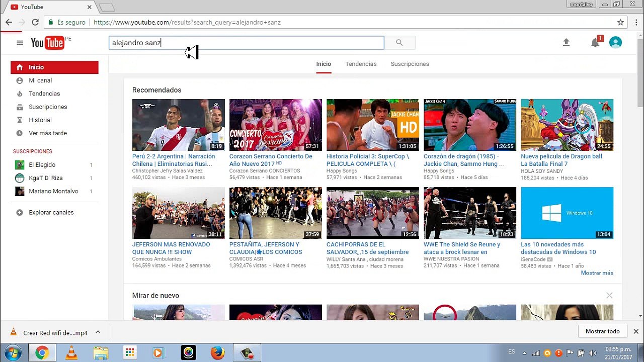Play the JEFERSON MAS RENOVADO thumbnail

click(x=179, y=213)
